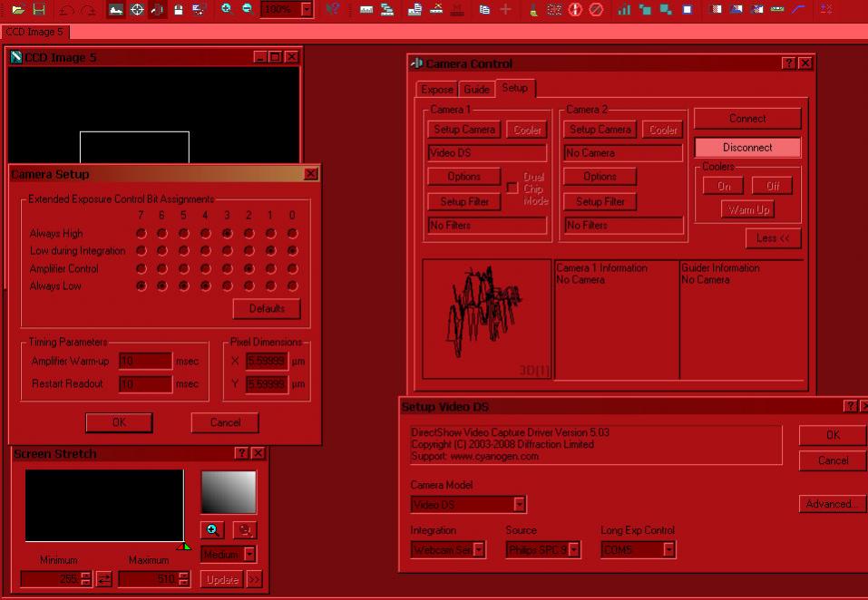Select the Setup tab
This screenshot has width=868, height=600.
tap(515, 88)
